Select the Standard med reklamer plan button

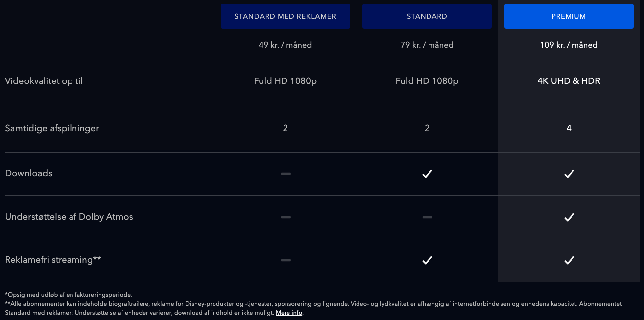[285, 16]
